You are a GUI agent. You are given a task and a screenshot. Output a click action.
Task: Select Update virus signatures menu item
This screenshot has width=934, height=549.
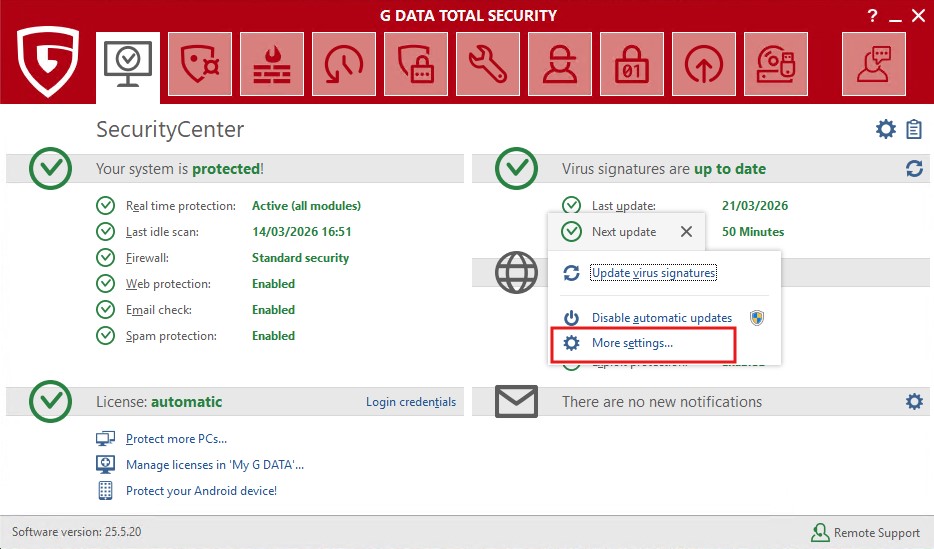click(x=653, y=273)
